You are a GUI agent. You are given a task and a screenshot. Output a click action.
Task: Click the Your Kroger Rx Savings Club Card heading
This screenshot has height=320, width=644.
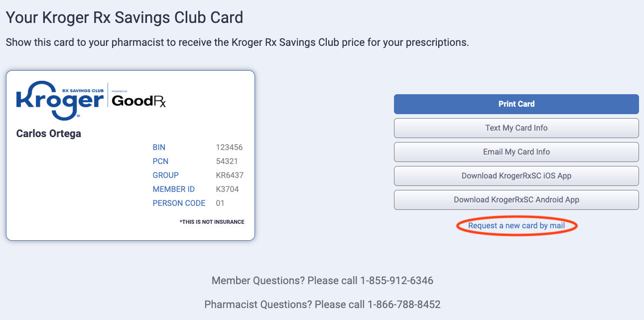124,17
